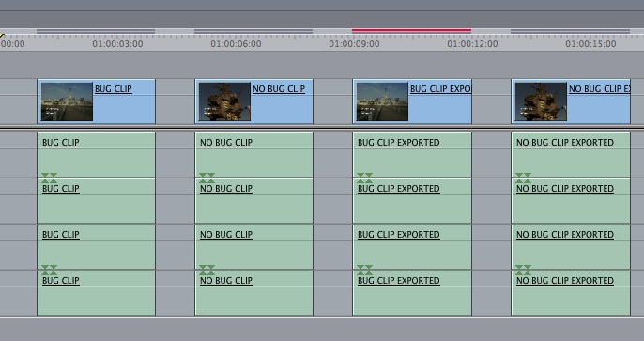Select bottom audio track NO BUG CLIP clip

(x=253, y=293)
